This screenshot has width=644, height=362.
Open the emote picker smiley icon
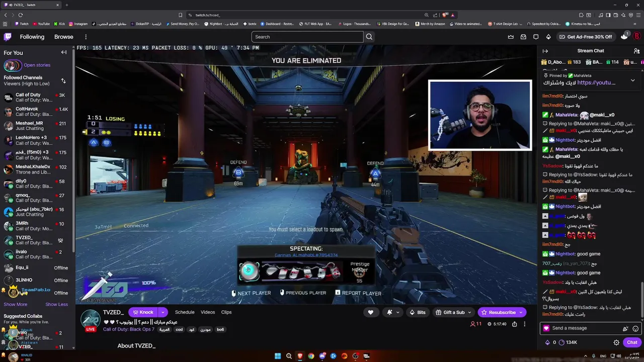(x=635, y=328)
